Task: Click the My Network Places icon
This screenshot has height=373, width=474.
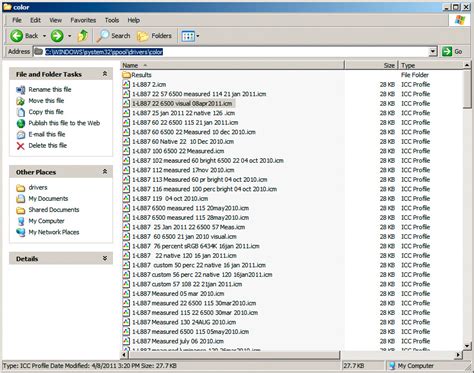Action: tap(21, 232)
